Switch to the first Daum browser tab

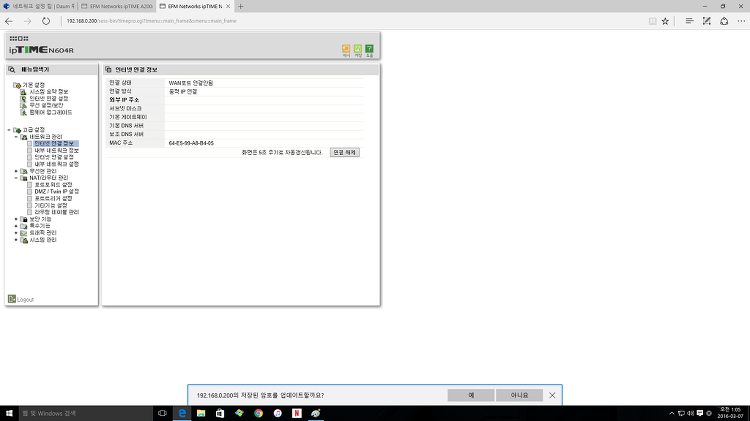[38, 6]
